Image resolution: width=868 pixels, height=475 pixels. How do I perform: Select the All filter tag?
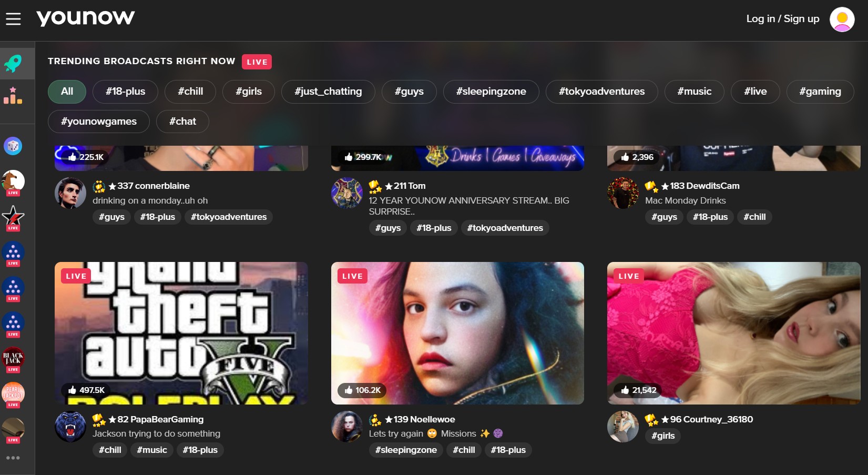(x=67, y=92)
